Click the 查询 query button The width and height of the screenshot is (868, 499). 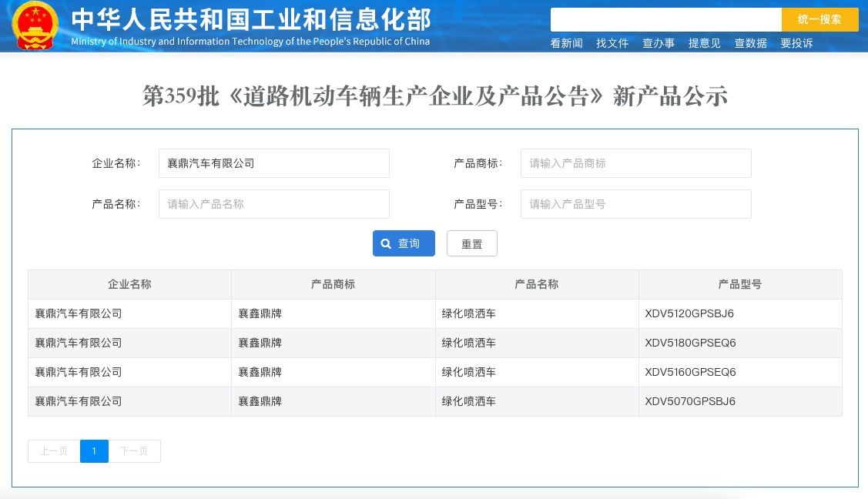coord(404,243)
